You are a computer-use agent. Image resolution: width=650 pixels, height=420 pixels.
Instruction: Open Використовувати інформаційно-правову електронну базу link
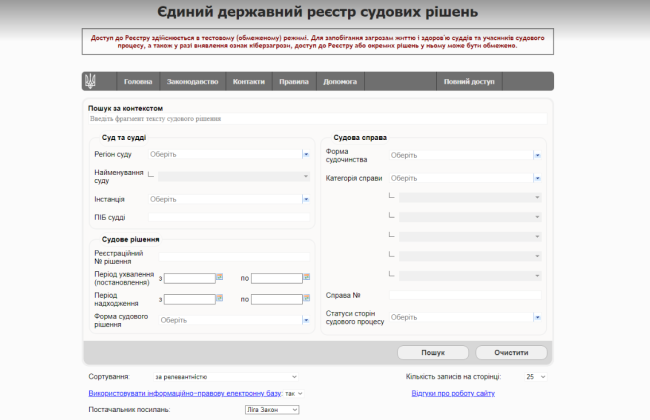185,393
